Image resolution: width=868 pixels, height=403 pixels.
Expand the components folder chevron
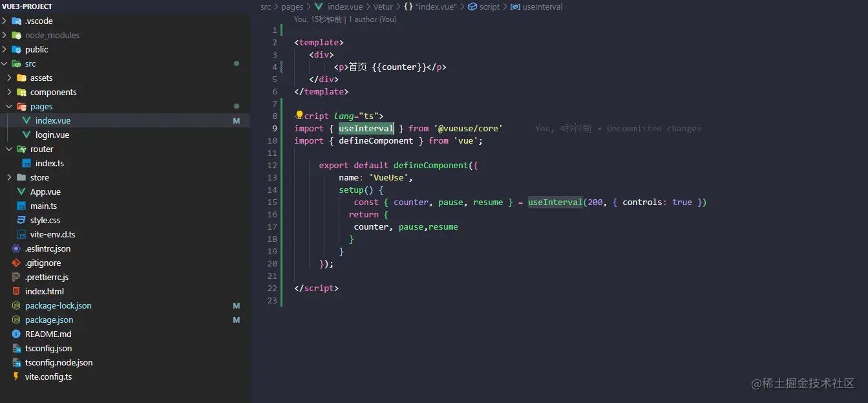[x=10, y=92]
